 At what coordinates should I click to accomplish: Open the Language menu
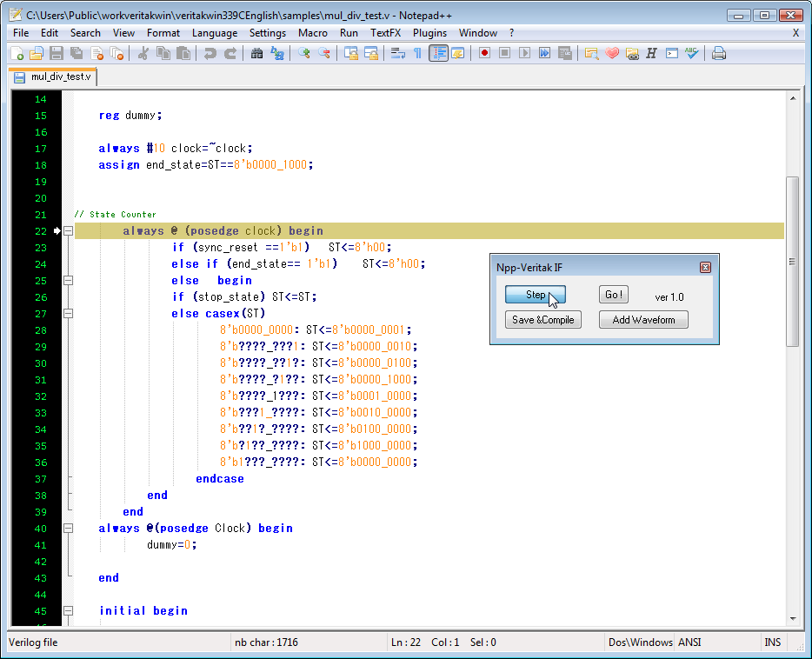(215, 33)
